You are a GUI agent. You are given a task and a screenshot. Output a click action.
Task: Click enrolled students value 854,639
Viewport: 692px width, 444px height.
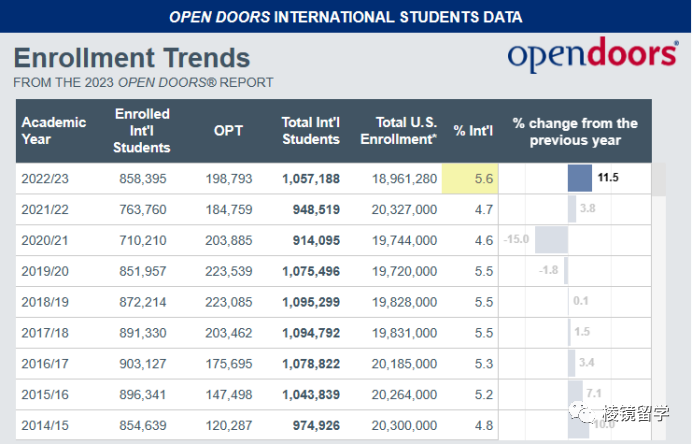143,425
